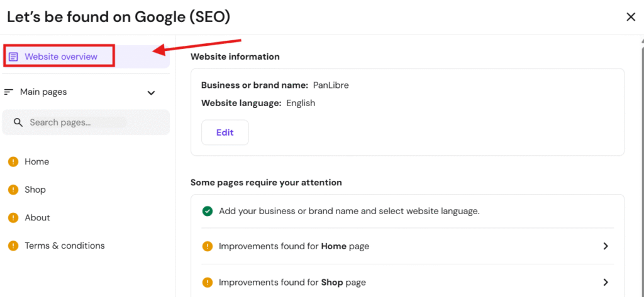The height and width of the screenshot is (297, 644).
Task: Select the Shop page in sidebar
Action: [x=35, y=190]
